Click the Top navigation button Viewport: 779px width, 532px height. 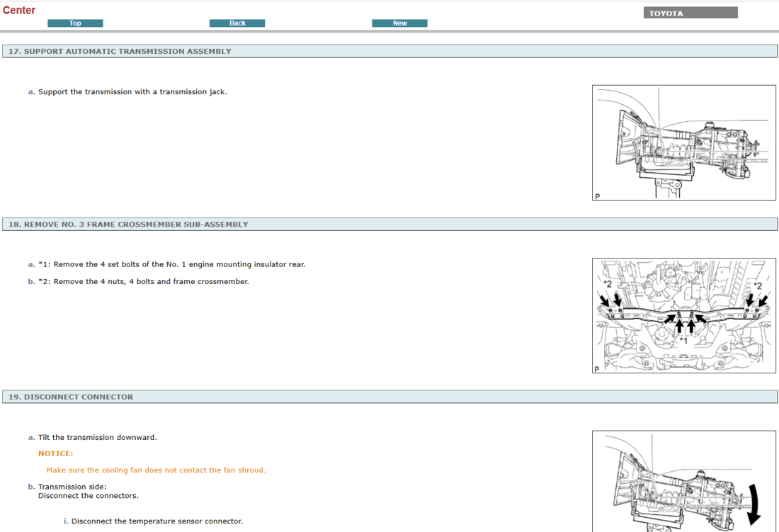[x=75, y=23]
